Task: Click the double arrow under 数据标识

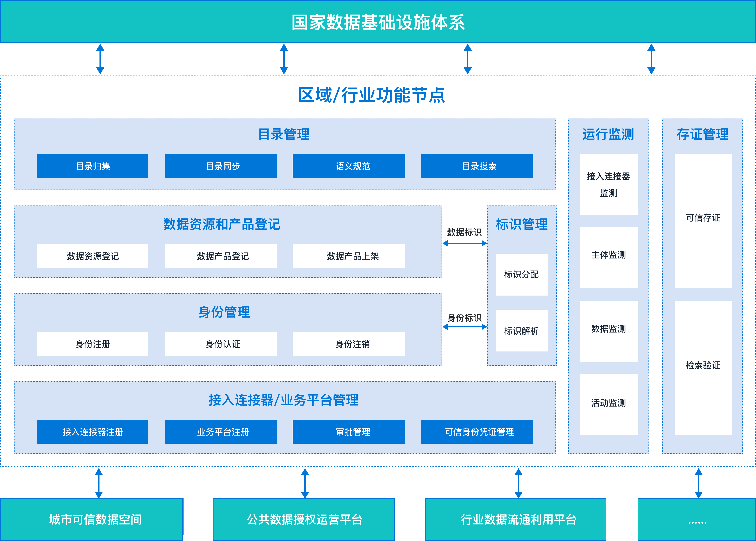Action: point(464,243)
